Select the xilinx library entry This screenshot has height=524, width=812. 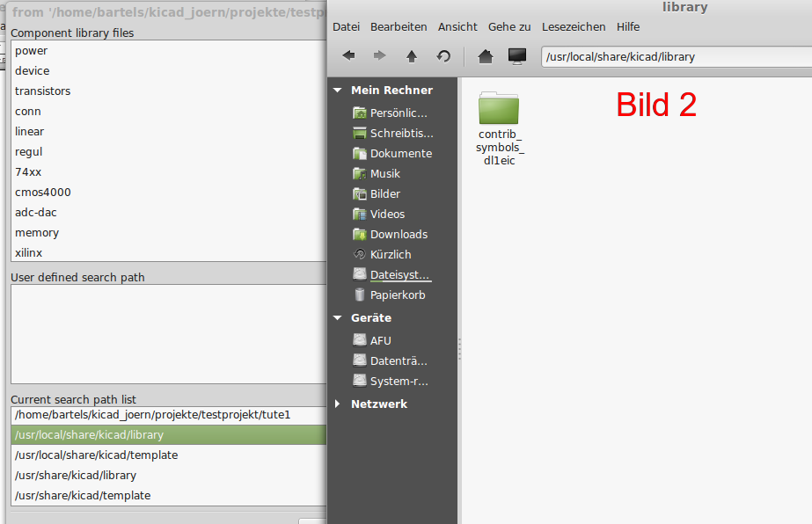(x=168, y=252)
